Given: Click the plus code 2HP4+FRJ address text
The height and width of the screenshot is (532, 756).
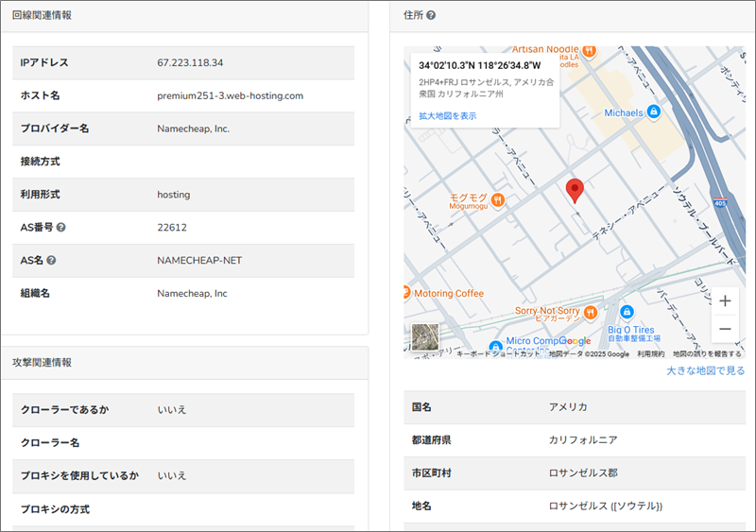Looking at the screenshot, I should [486, 88].
